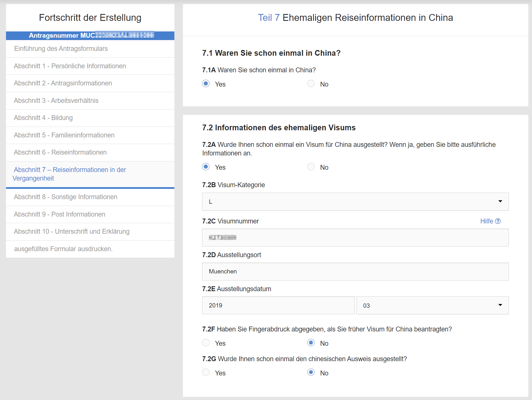Select Yes for fingerprint question 7.2F
532x400 pixels.
[x=206, y=343]
